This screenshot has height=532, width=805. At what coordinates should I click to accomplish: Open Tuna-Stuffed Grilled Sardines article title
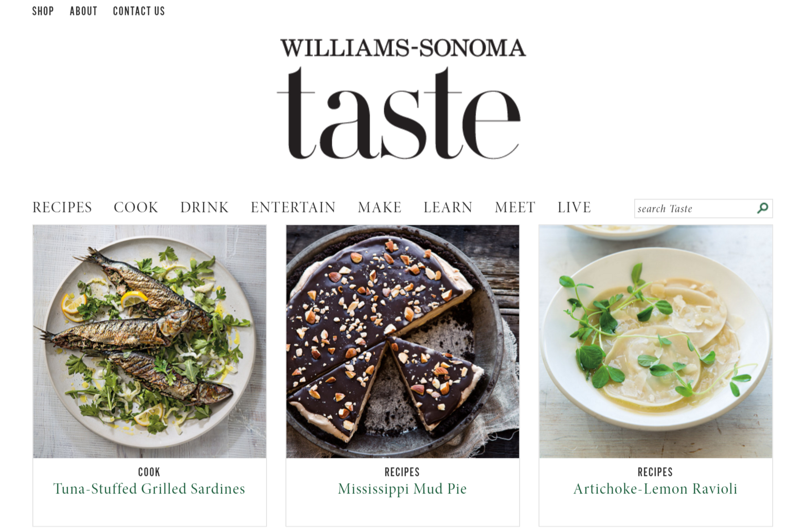[x=149, y=489]
